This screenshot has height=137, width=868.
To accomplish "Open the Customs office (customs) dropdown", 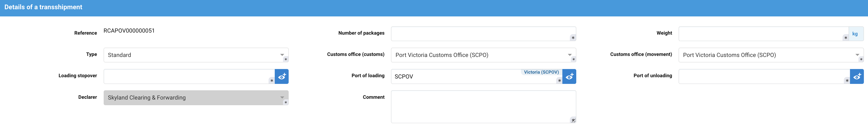I will (x=570, y=55).
